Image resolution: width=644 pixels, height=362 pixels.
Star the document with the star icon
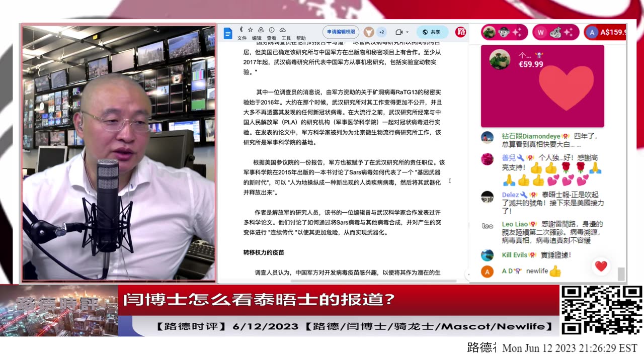click(x=250, y=30)
